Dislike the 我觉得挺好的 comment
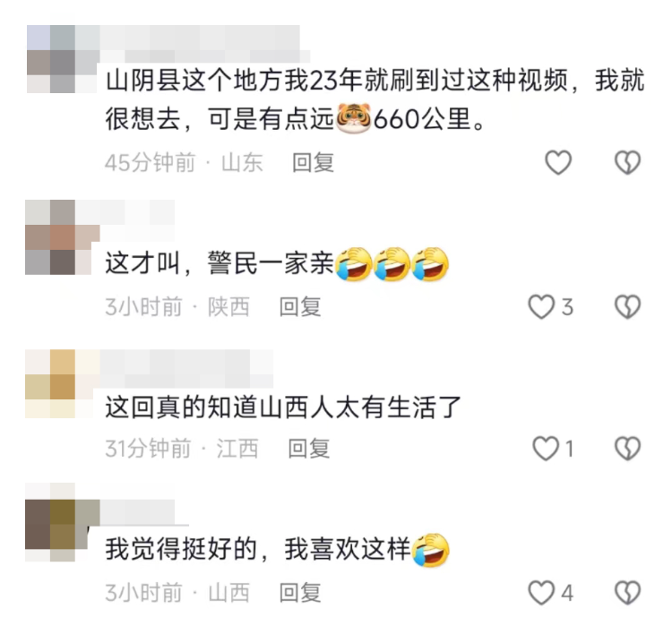672x626 pixels. (627, 593)
